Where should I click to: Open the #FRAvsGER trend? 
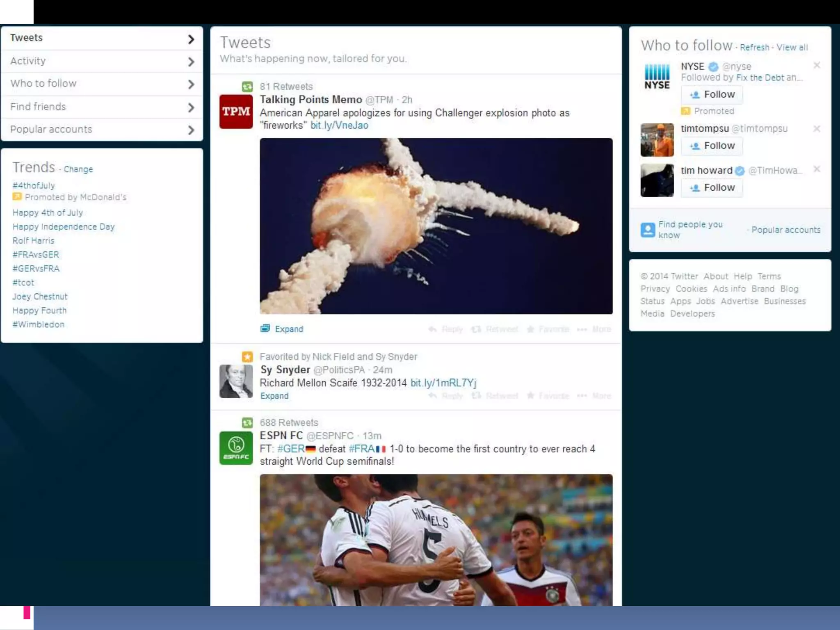pos(36,254)
